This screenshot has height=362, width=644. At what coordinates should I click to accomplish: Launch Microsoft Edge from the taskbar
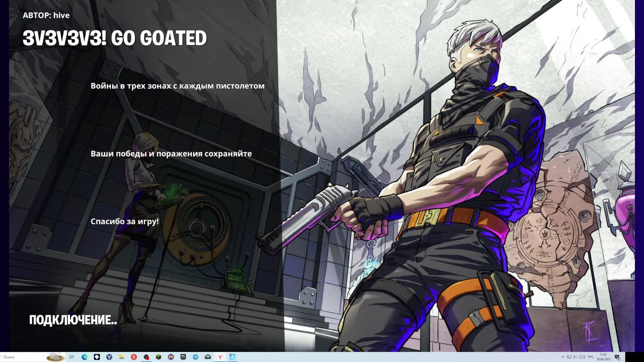(x=85, y=357)
